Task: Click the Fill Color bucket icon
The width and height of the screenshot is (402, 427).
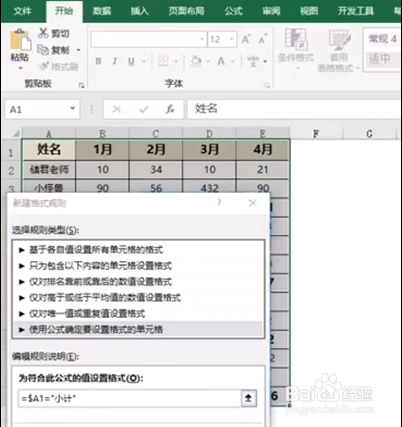Action: pos(196,61)
